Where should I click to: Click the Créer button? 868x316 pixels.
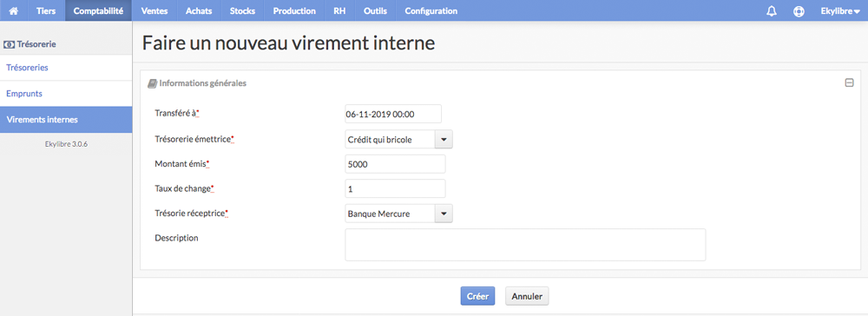[477, 296]
